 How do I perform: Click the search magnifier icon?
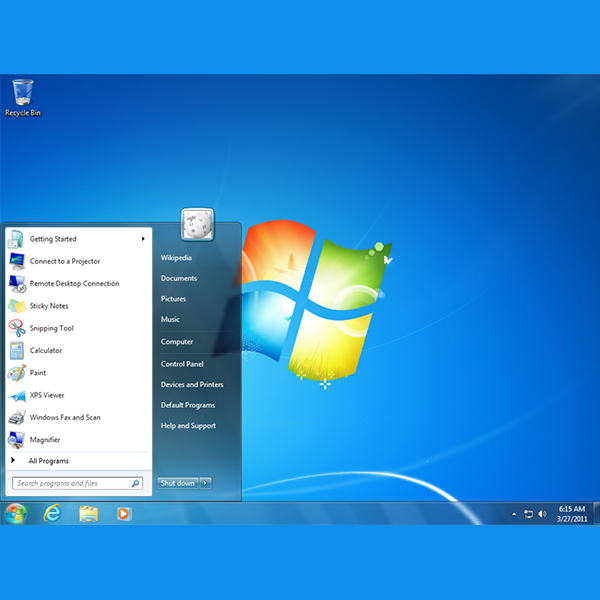(135, 483)
